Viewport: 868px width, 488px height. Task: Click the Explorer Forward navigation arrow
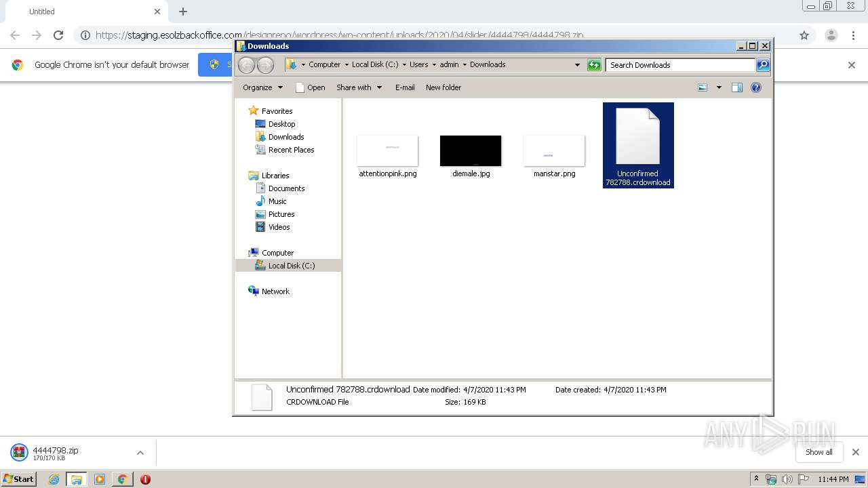pos(265,64)
